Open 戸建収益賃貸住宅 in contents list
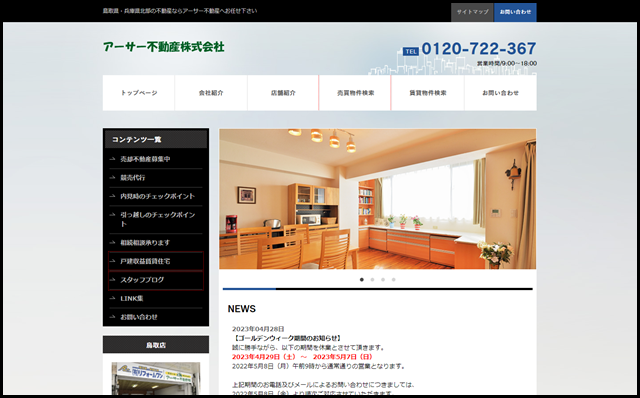The image size is (640, 398). point(156,261)
